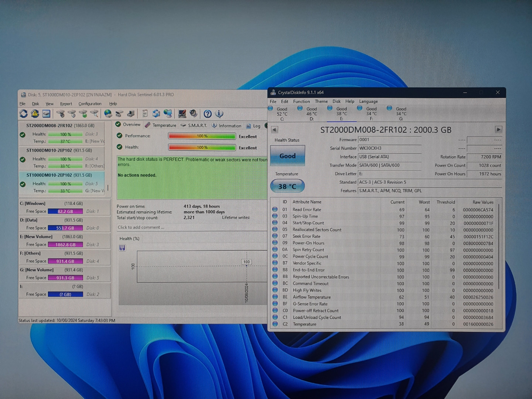Click the disk test icon with magnifier
Viewport: 532px width, 399px height.
[x=95, y=114]
